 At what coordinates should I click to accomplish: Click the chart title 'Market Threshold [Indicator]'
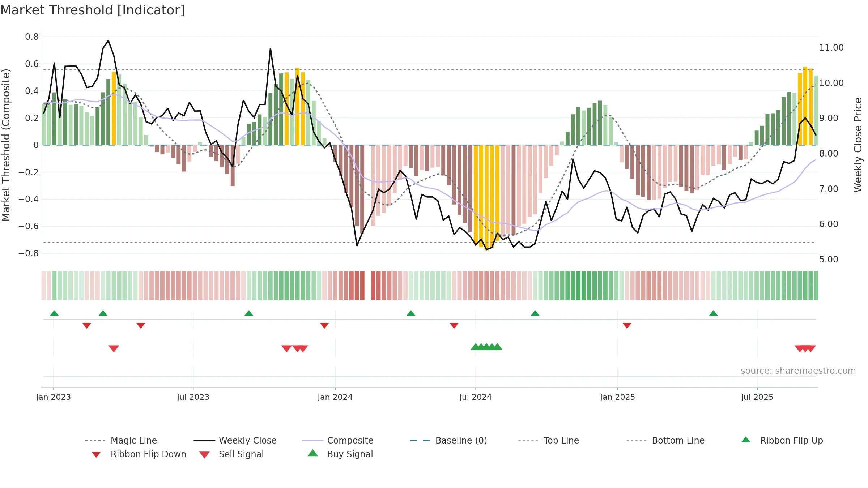pos(93,10)
